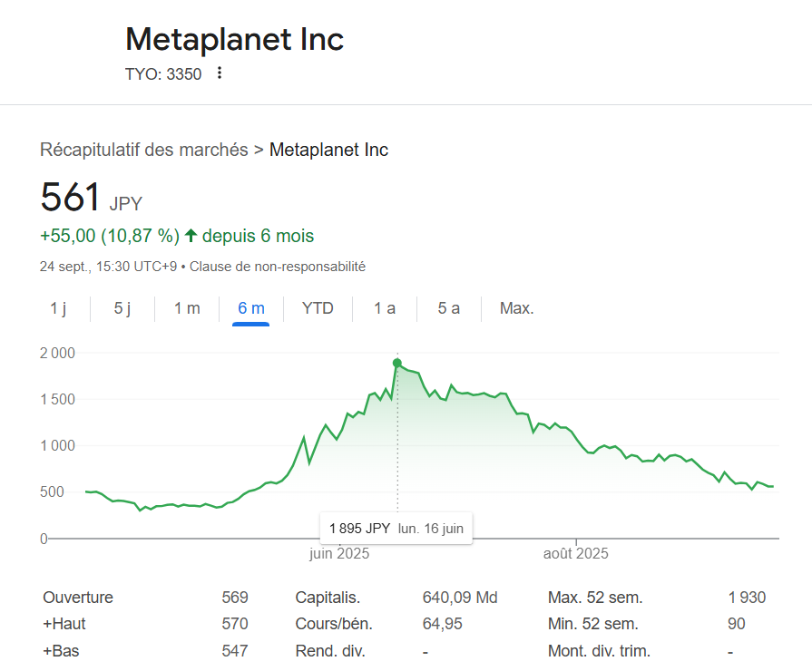Select the "1 j" time range tab
This screenshot has height=671, width=812.
[x=57, y=308]
